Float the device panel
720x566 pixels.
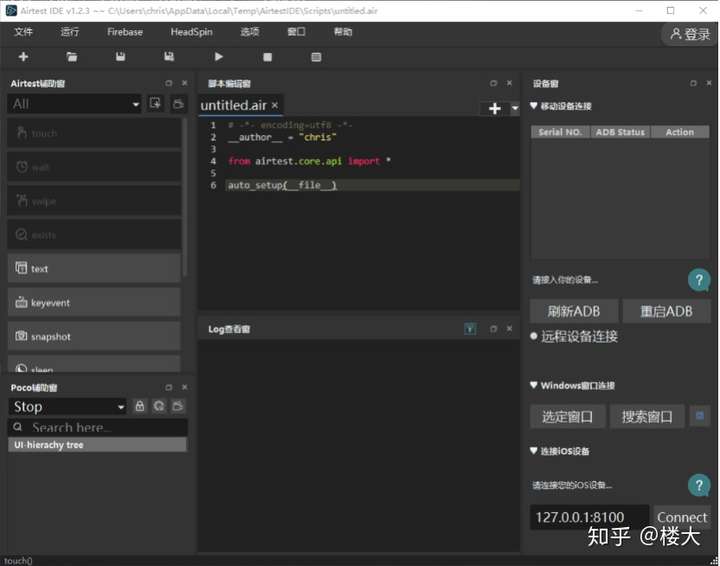(693, 83)
